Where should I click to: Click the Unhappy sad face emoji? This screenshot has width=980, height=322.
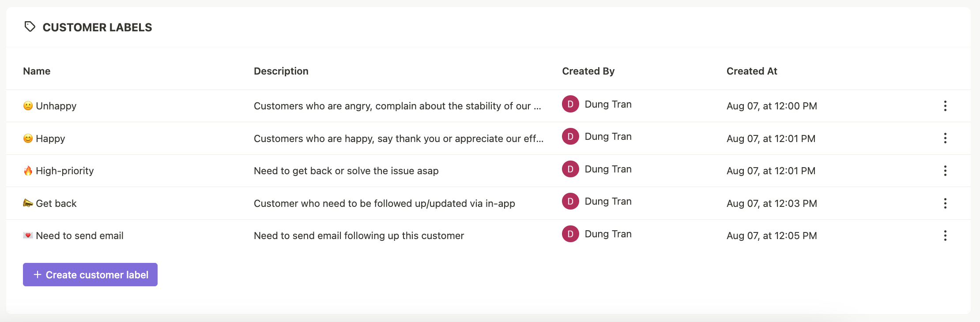tap(28, 106)
